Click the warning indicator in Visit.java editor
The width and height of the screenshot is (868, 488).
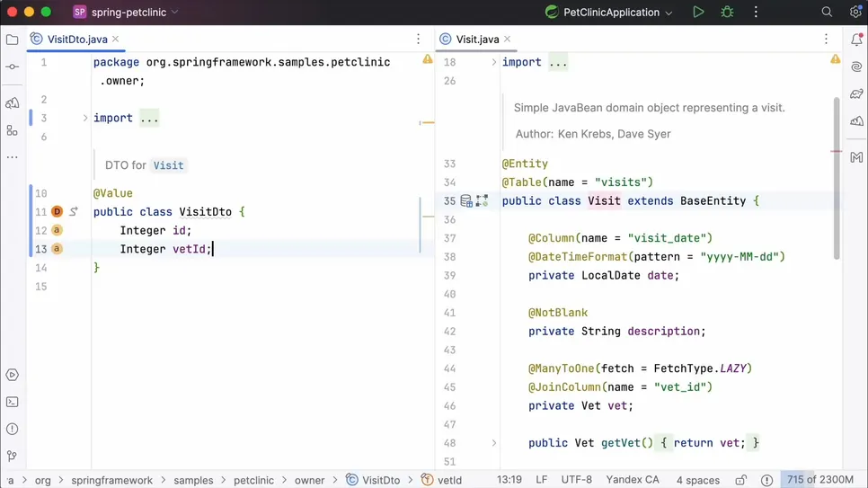[x=836, y=59]
